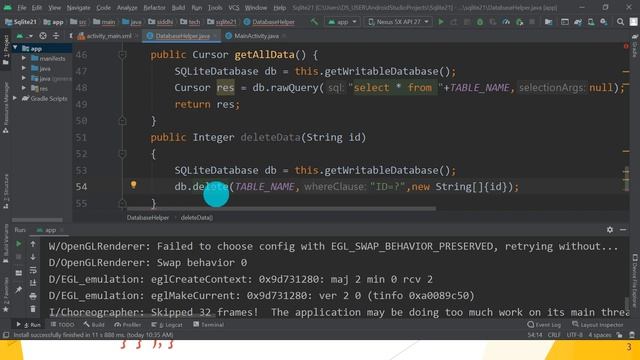The width and height of the screenshot is (640, 360).
Task: Click the deleteData() breadcrumb
Action: [x=197, y=218]
